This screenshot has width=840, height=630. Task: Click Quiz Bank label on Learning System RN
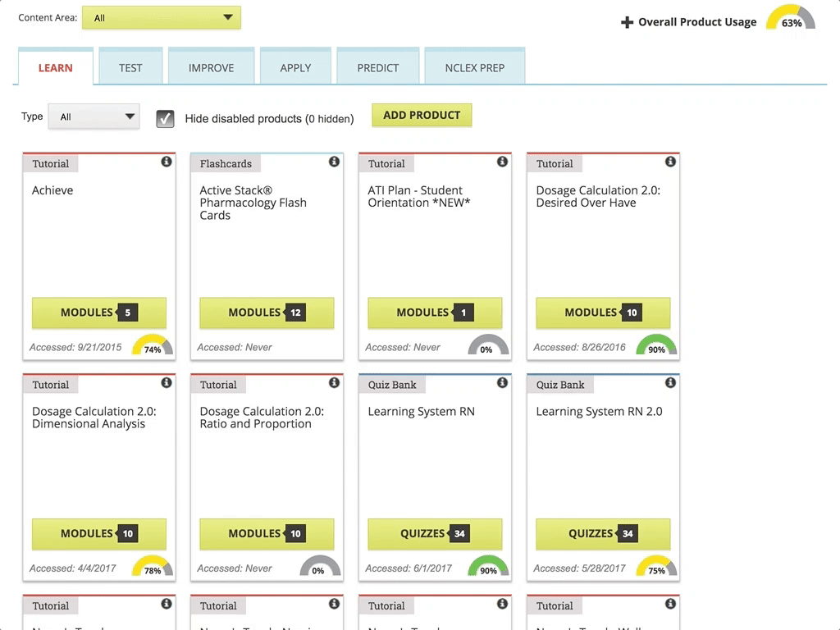pos(392,385)
